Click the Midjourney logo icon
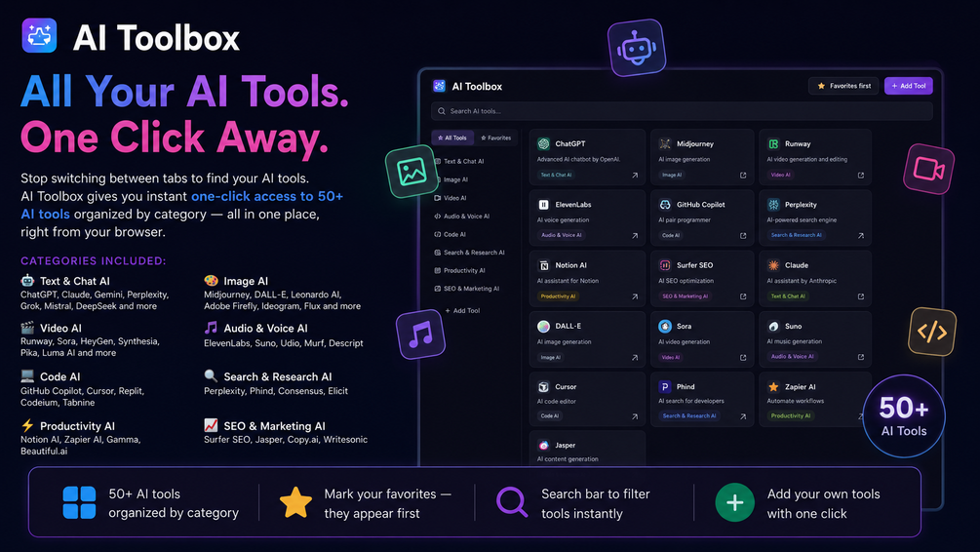Viewport: 980px width, 552px height. tap(665, 143)
